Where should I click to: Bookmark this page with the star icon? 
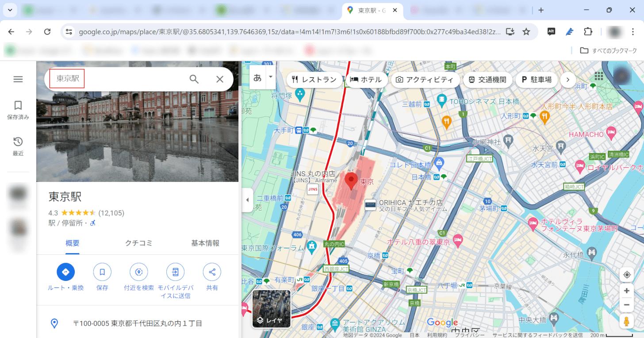click(x=526, y=31)
